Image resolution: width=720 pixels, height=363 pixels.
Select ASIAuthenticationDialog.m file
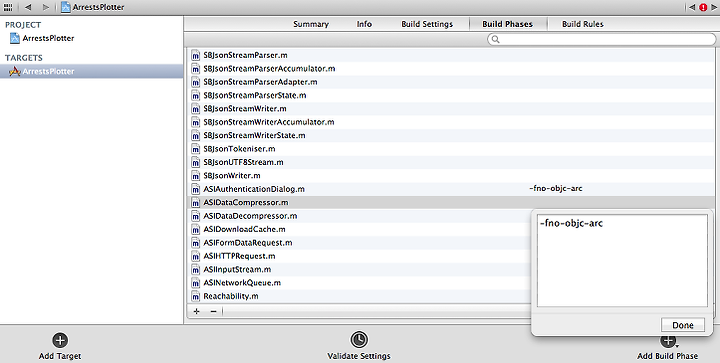tap(254, 189)
